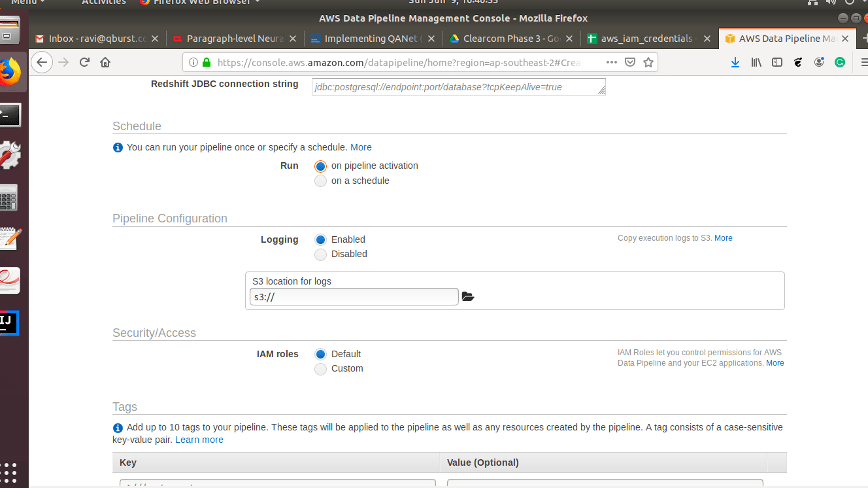Open Firefox from the Ubuntu dock
The width and height of the screenshot is (868, 488).
(9, 72)
